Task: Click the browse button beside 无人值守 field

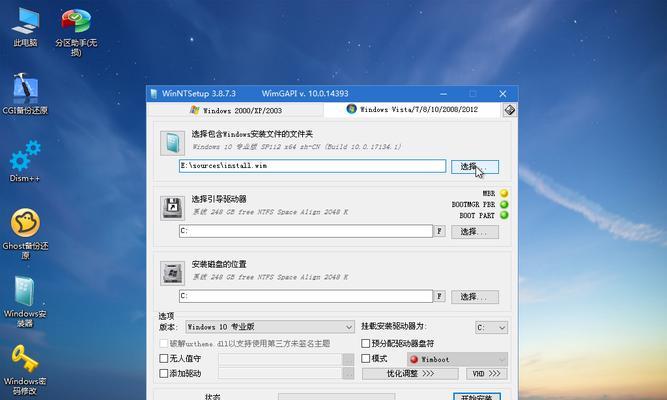Action: (348, 360)
